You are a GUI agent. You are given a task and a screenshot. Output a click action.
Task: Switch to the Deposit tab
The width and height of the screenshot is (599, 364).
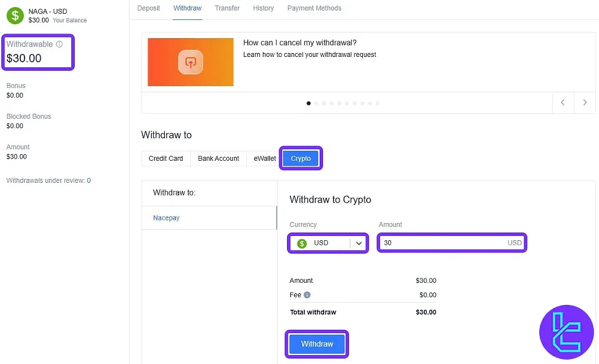click(x=148, y=8)
